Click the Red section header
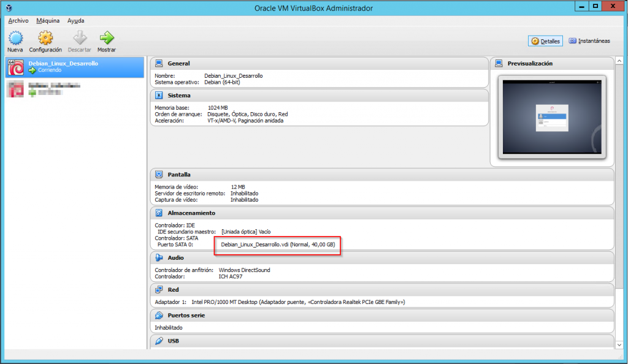This screenshot has height=364, width=628. (382, 290)
